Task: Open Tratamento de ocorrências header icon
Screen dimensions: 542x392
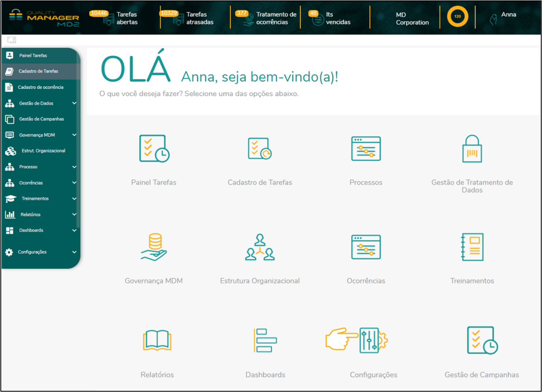Action: [248, 21]
